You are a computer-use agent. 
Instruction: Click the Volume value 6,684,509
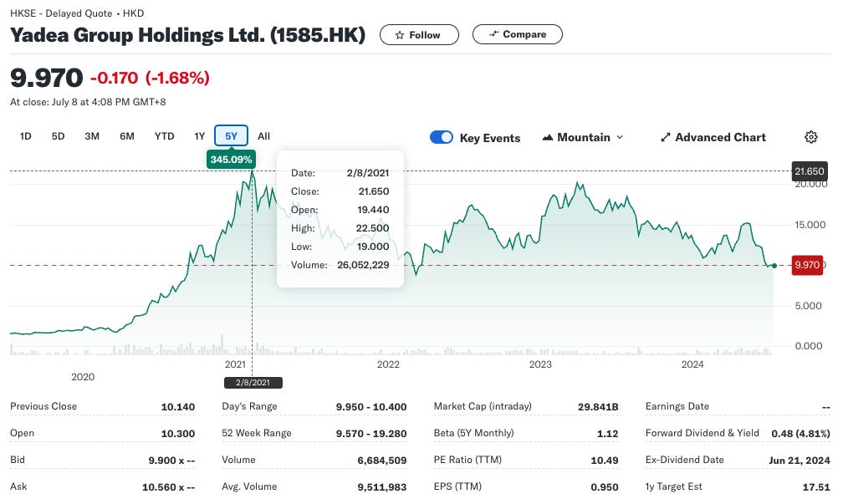point(382,461)
